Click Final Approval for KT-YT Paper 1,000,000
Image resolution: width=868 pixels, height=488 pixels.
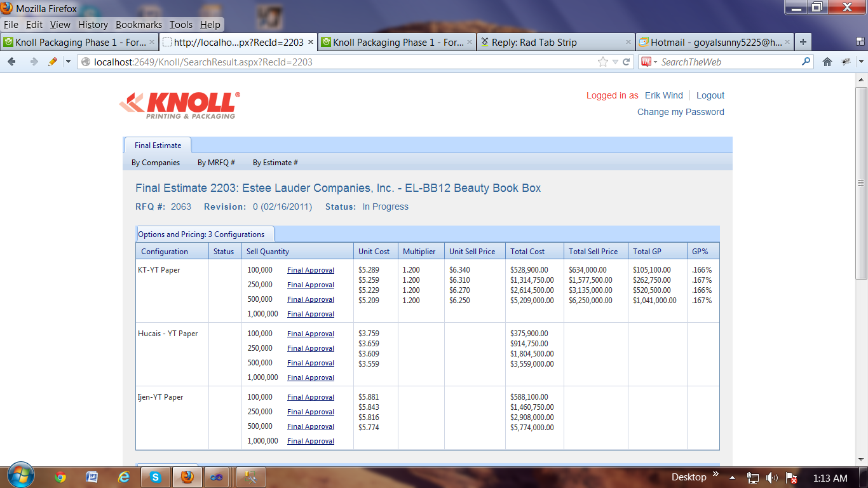(x=311, y=314)
